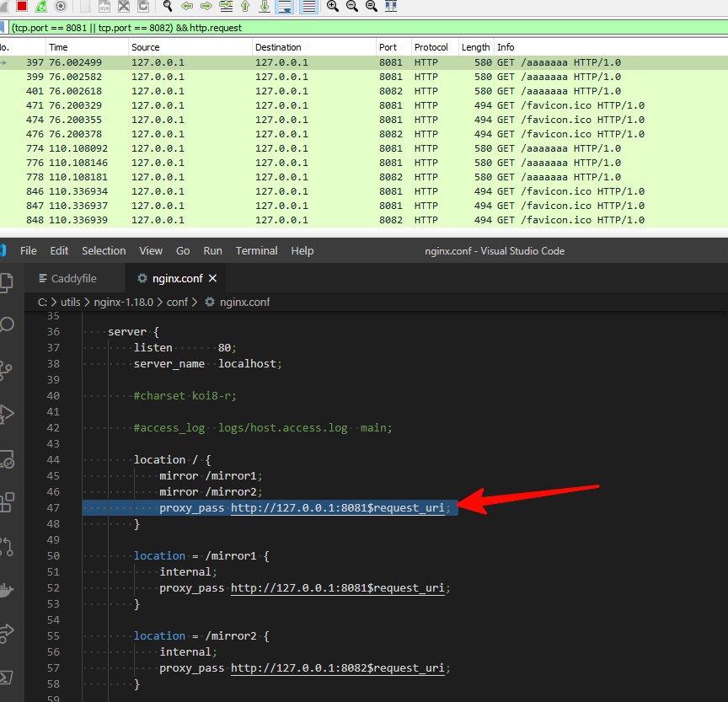Zoom out the Wireshark text
Viewport: 728px width, 702px height.
[352, 6]
